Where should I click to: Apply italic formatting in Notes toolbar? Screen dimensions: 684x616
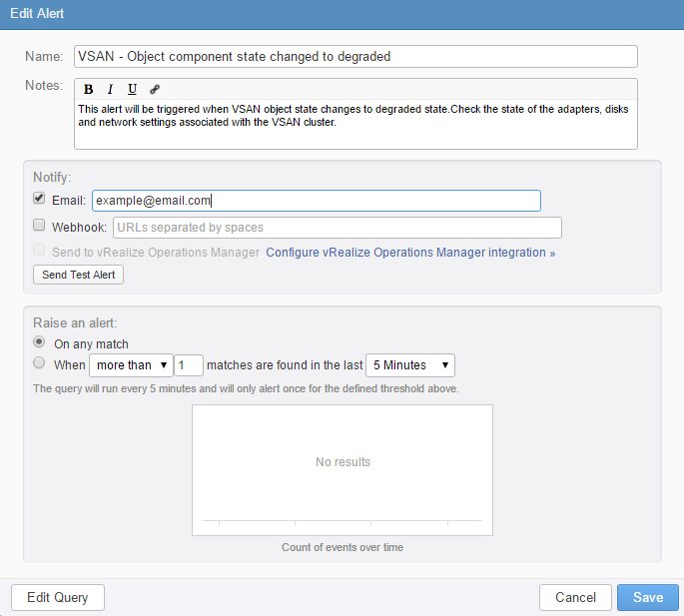[111, 90]
